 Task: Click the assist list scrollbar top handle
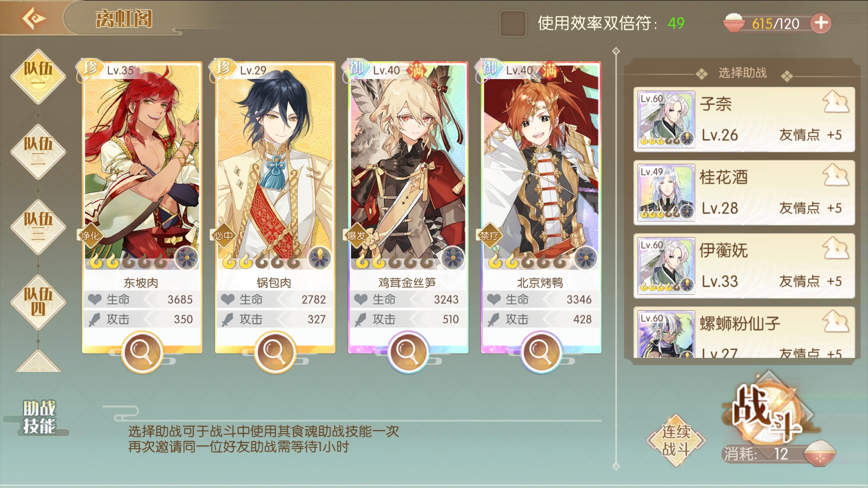coord(616,51)
